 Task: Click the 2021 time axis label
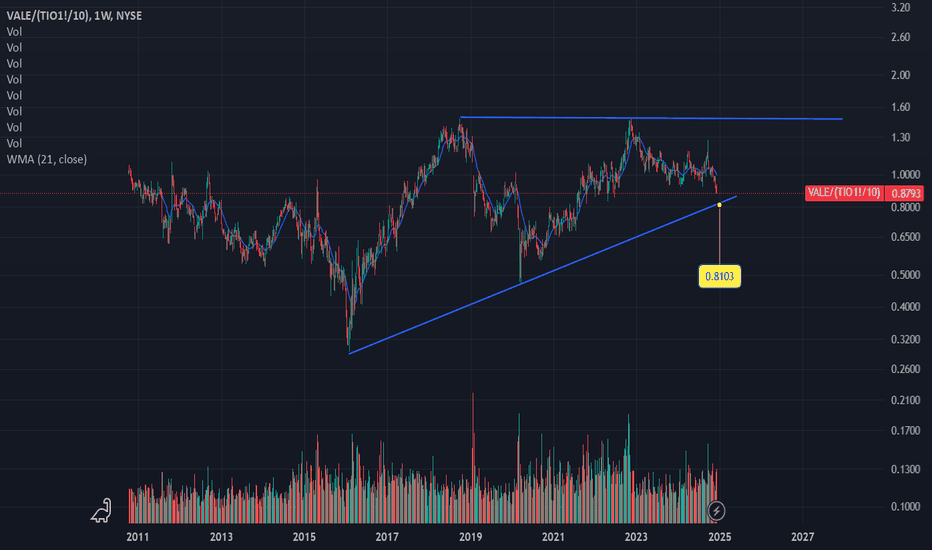click(x=553, y=537)
